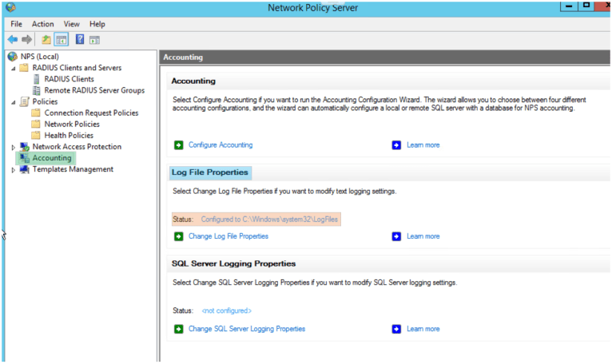Image resolution: width=612 pixels, height=364 pixels.
Task: Click the green arrow beside Change Log File Properties
Action: coord(178,236)
